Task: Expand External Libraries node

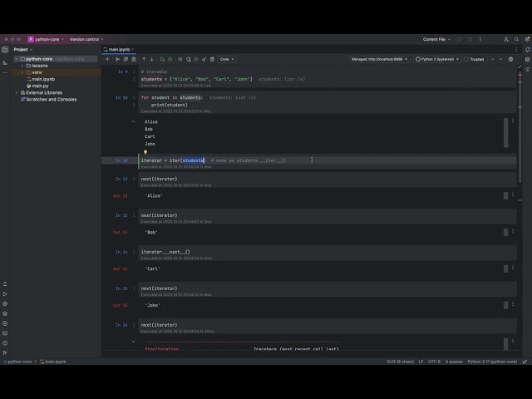Action: pyautogui.click(x=16, y=92)
